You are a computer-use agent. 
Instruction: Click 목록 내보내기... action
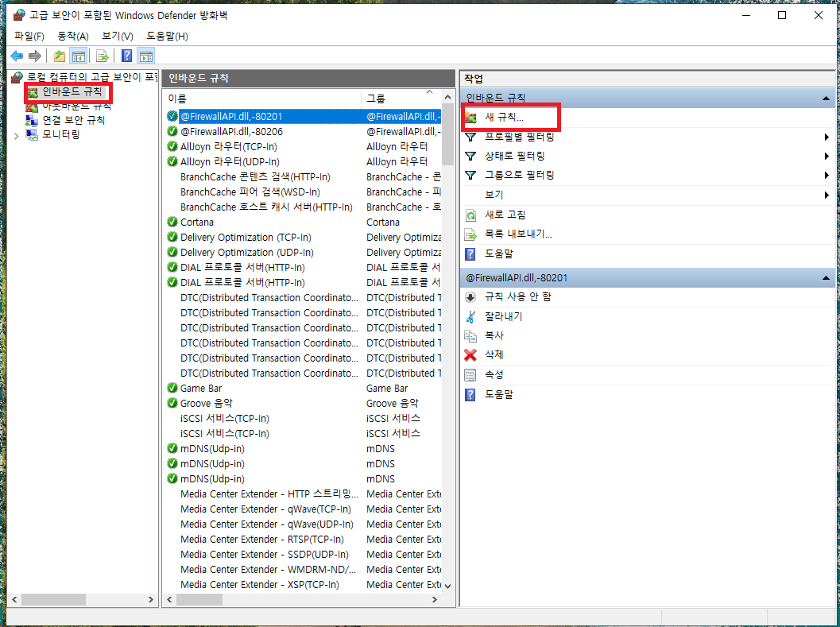518,234
